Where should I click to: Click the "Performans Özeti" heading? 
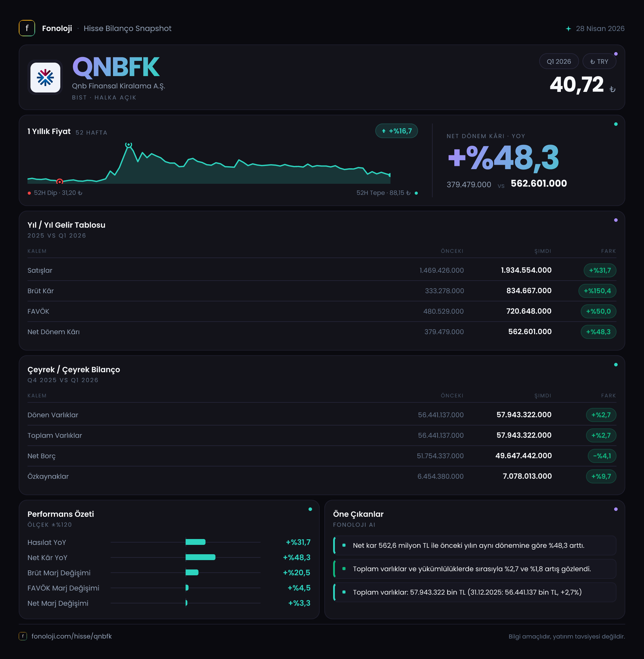pyautogui.click(x=61, y=514)
